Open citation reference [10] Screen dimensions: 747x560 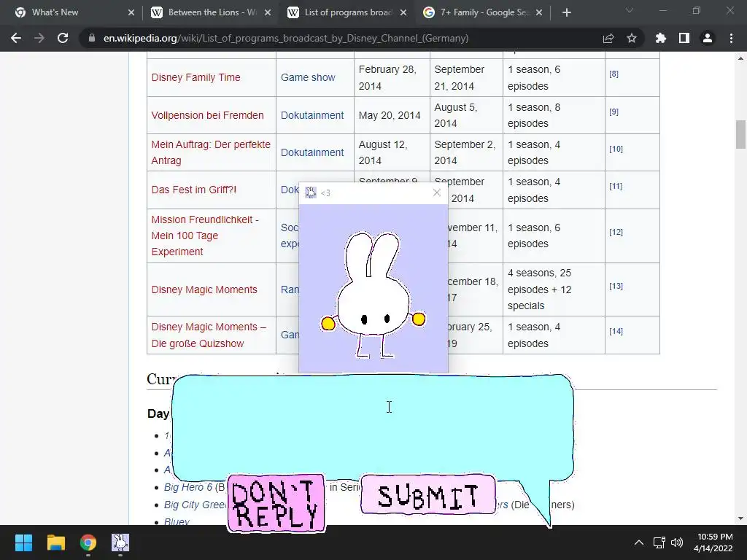pos(616,149)
